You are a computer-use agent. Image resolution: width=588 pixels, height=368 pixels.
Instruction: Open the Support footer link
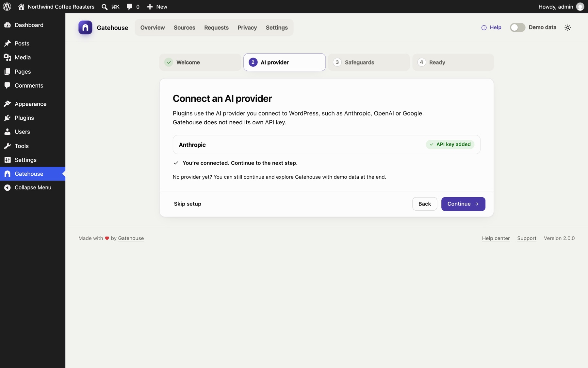pyautogui.click(x=527, y=238)
